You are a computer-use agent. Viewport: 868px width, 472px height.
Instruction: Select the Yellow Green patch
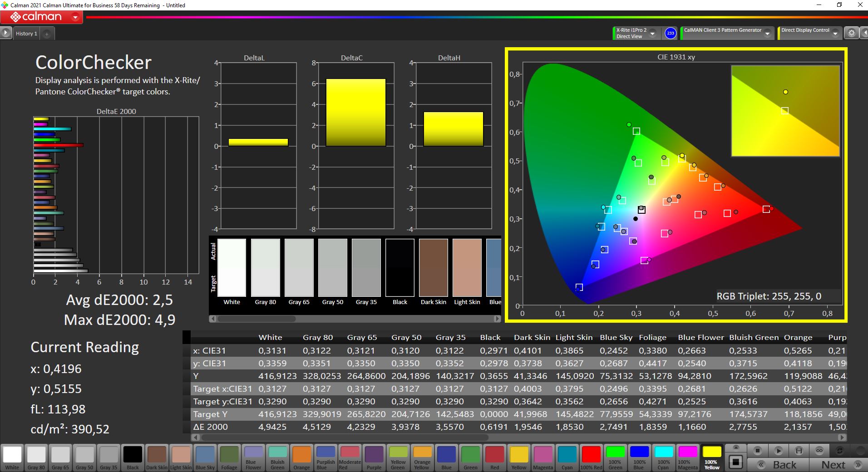pyautogui.click(x=398, y=457)
